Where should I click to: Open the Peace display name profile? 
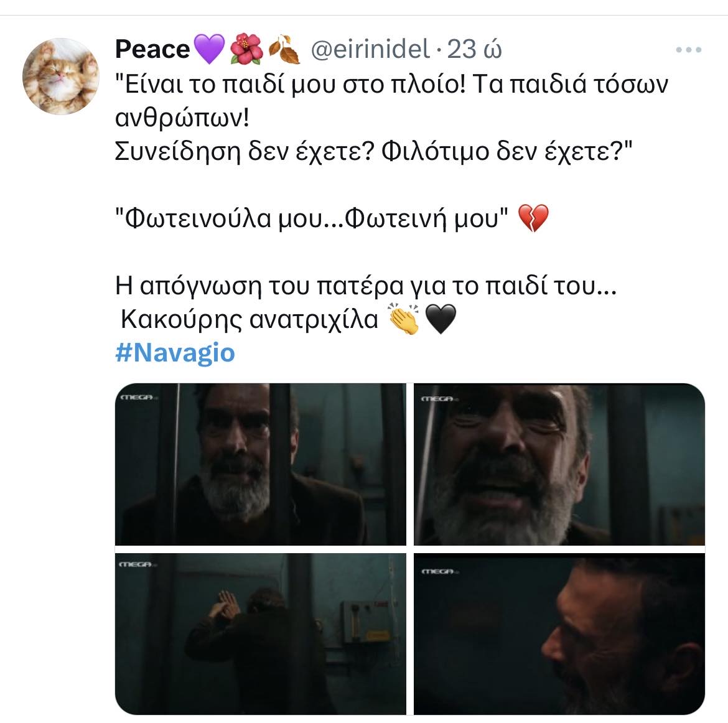pos(152,49)
